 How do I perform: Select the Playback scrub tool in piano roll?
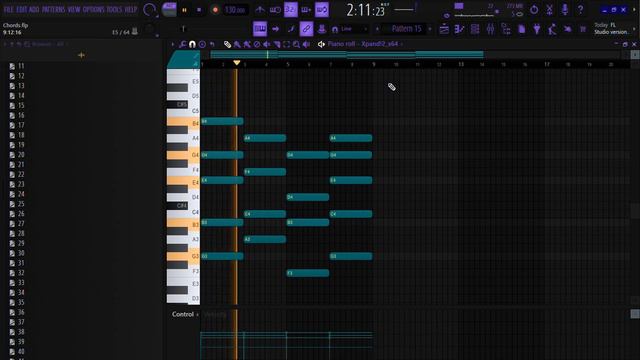tap(306, 44)
